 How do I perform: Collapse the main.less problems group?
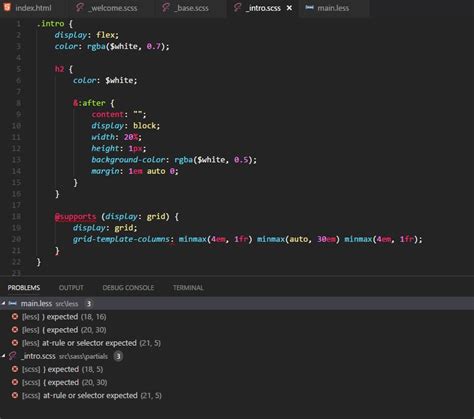click(3, 303)
